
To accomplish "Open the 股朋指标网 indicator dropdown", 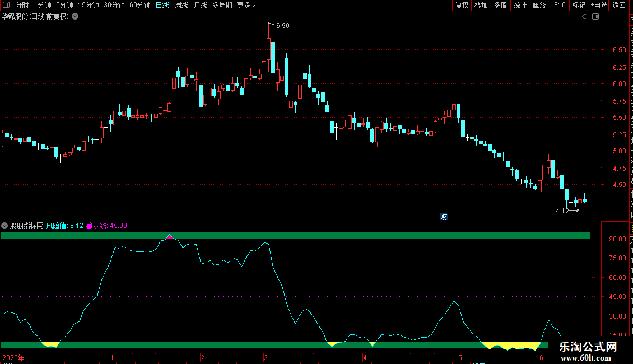I will point(4,226).
